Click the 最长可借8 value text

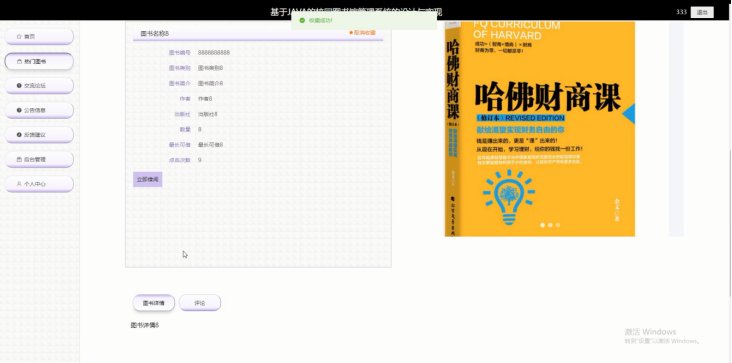pyautogui.click(x=211, y=145)
